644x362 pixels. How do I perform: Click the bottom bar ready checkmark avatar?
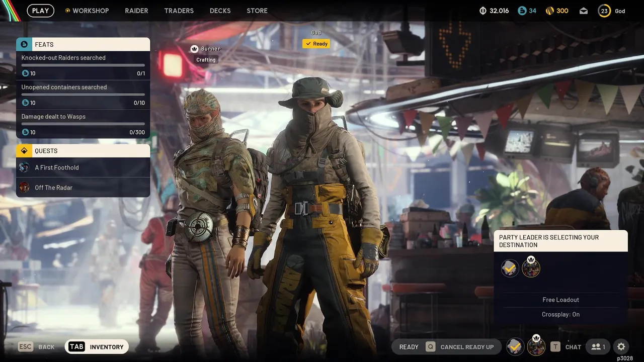(515, 346)
